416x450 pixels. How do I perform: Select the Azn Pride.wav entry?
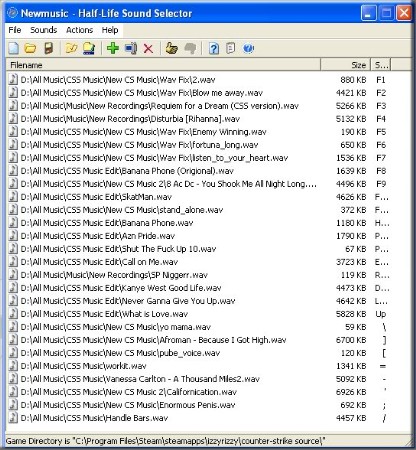[98, 236]
